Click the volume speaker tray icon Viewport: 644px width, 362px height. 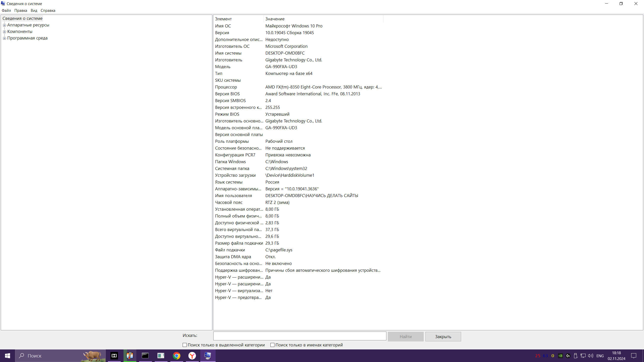(x=590, y=355)
